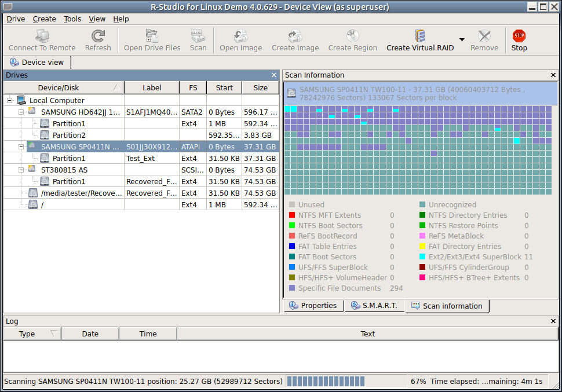Viewport: 562px width, 392px height.
Task: Click the /media/tester/Recove... volume icon
Action: coord(33,193)
